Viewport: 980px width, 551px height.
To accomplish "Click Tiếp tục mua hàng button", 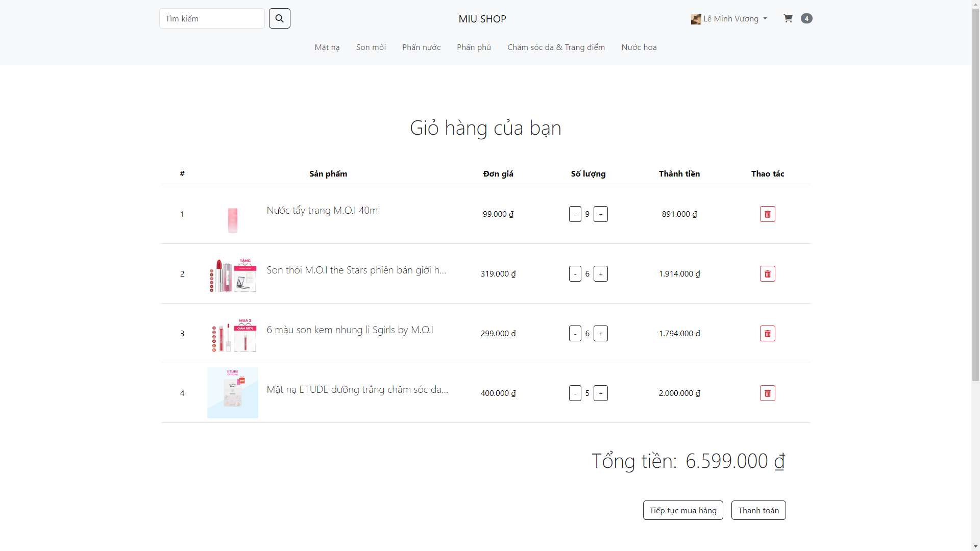I will click(x=682, y=510).
